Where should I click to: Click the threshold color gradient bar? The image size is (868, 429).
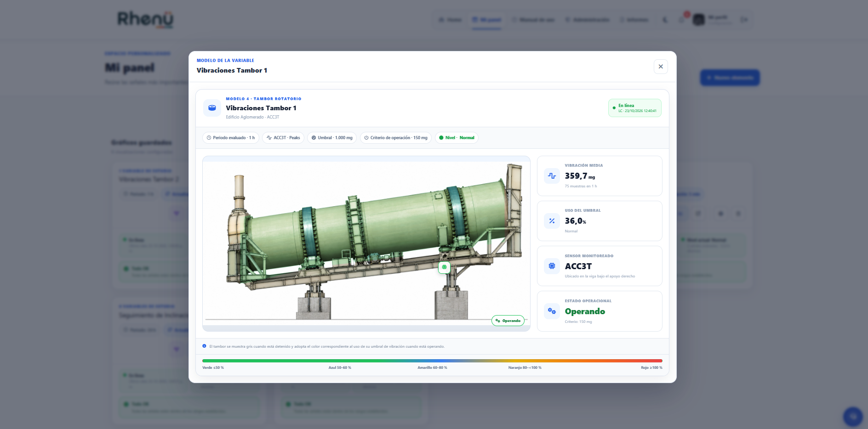(432, 361)
